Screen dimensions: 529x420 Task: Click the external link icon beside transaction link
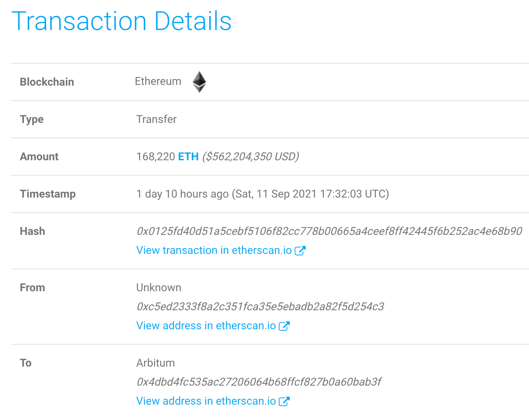pos(301,250)
